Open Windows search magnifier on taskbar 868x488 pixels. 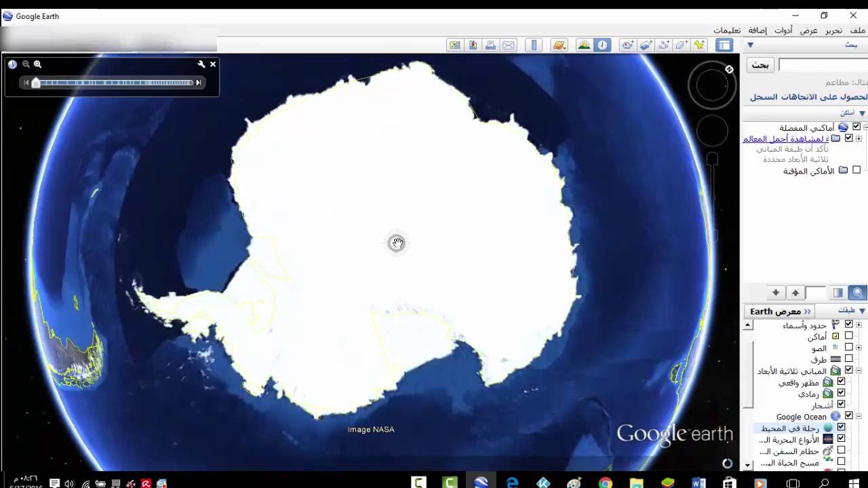824,483
